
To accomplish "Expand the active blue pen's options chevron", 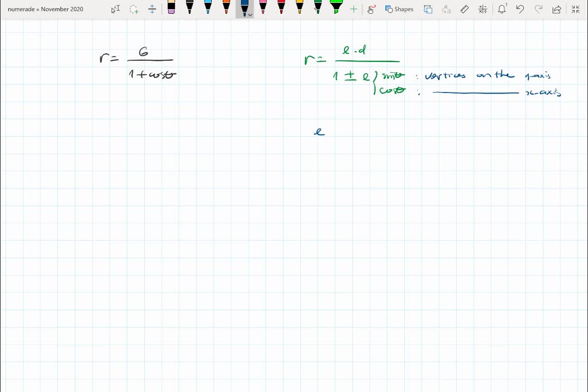I will coord(249,15).
